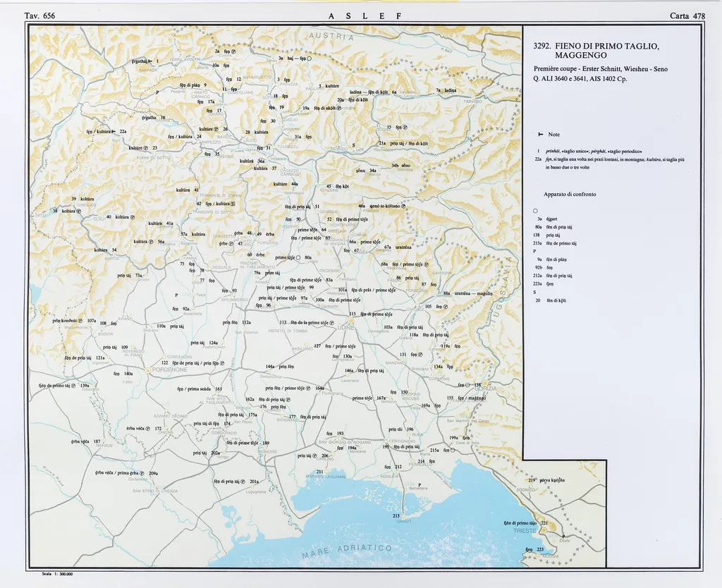Image resolution: width=722 pixels, height=588 pixels.
Task: Click the Udine city marker
Action: pos(350,322)
